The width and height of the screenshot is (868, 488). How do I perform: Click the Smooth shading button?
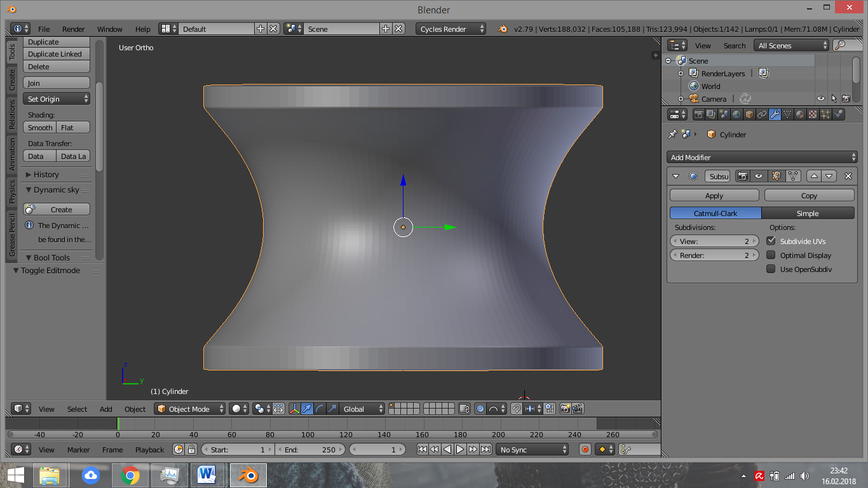point(40,127)
